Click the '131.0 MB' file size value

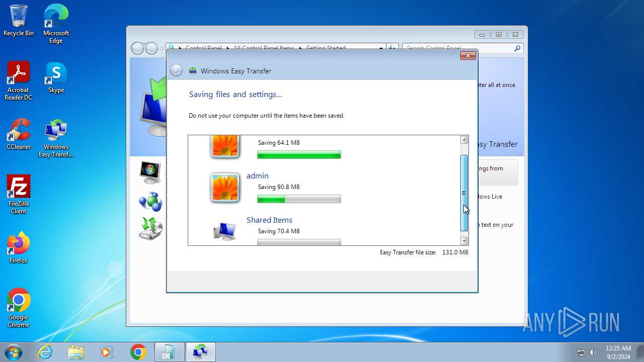tap(455, 252)
